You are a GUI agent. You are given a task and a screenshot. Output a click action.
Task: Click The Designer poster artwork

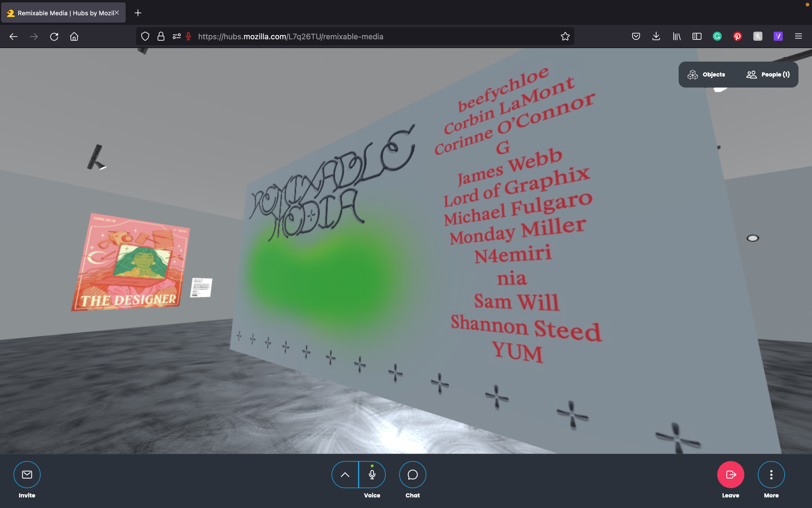[131, 262]
